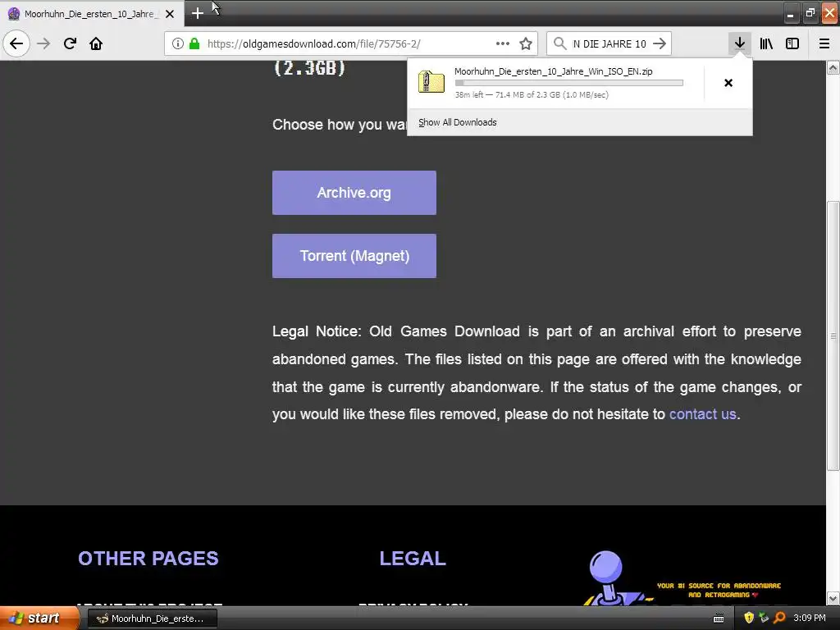The image size is (840, 630).
Task: Click the orange magnifier tray icon
Action: tap(779, 619)
